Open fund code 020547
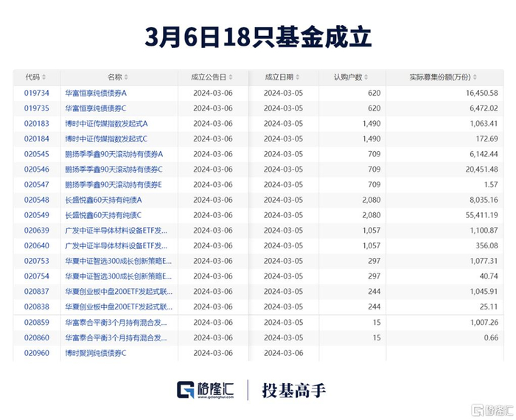The width and height of the screenshot is (516, 420). [37, 184]
